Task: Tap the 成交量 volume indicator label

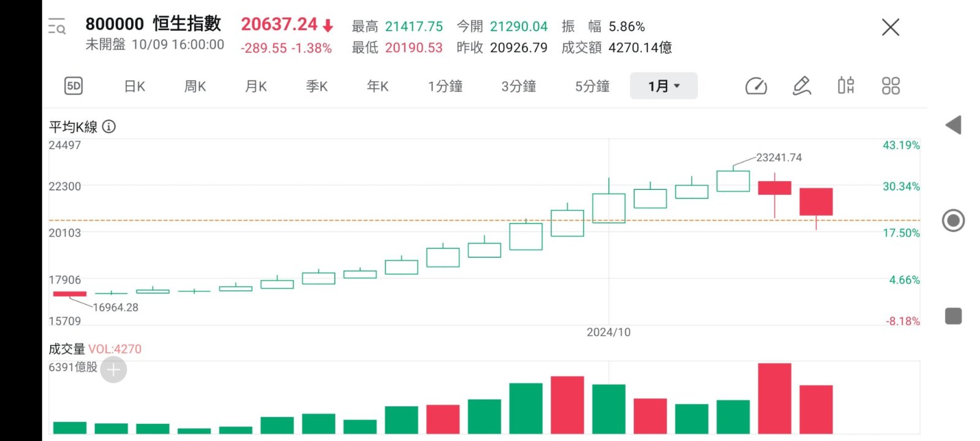Action: click(x=67, y=349)
